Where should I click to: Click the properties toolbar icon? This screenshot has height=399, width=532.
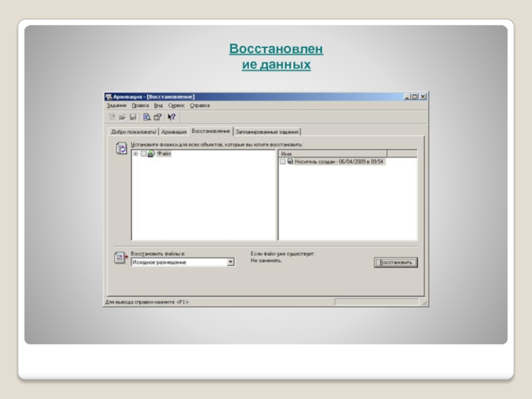pos(158,117)
